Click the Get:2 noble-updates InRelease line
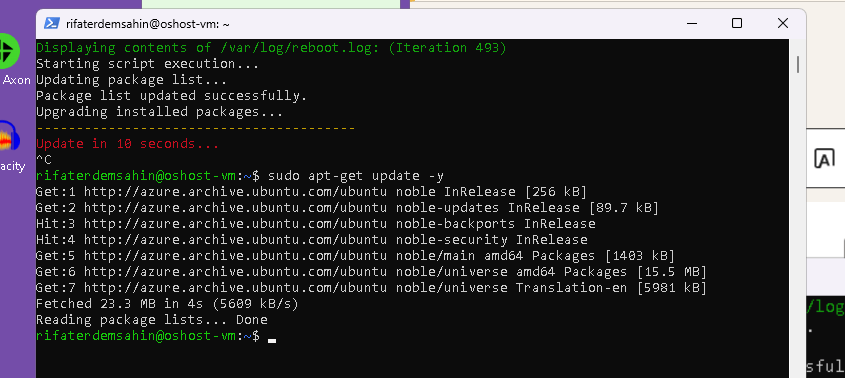This screenshot has height=378, width=845. pos(347,208)
